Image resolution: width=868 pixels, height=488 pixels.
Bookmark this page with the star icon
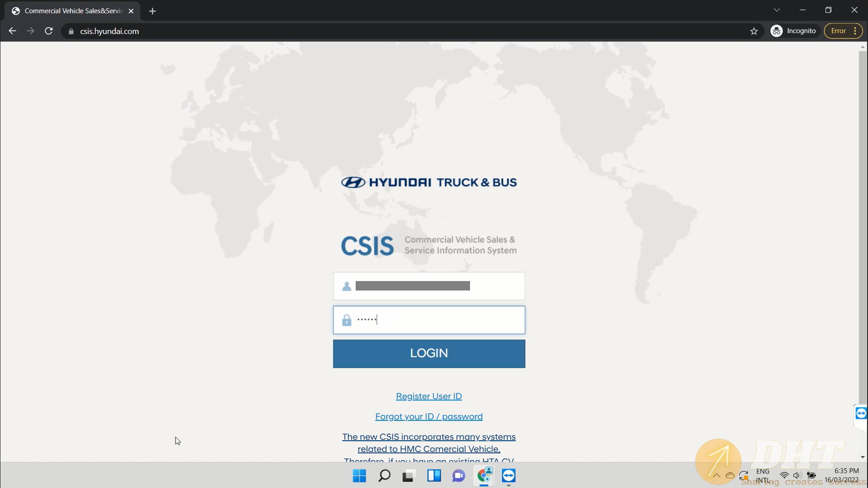tap(754, 31)
